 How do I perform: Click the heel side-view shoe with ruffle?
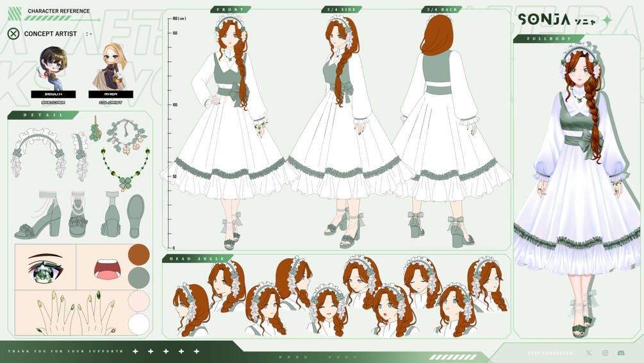click(x=38, y=215)
